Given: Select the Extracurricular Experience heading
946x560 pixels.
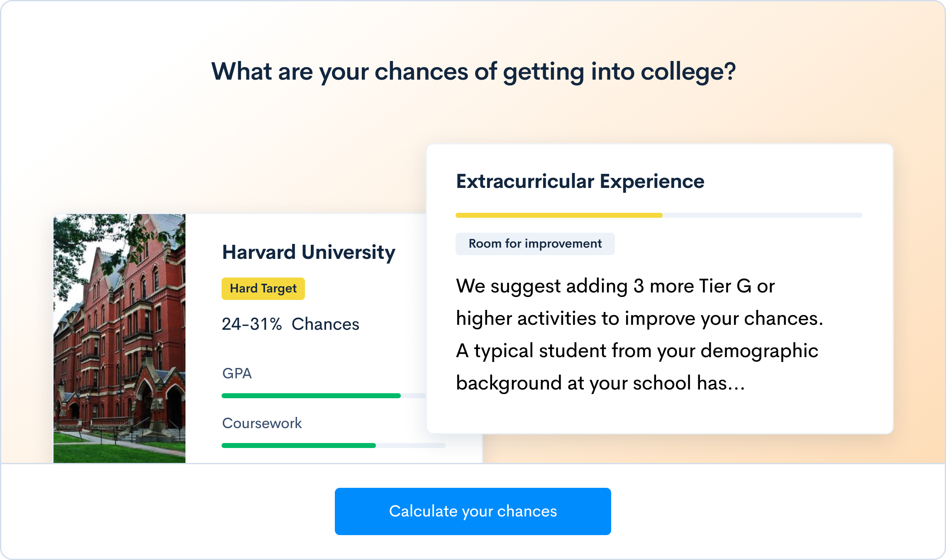Looking at the screenshot, I should pos(580,181).
